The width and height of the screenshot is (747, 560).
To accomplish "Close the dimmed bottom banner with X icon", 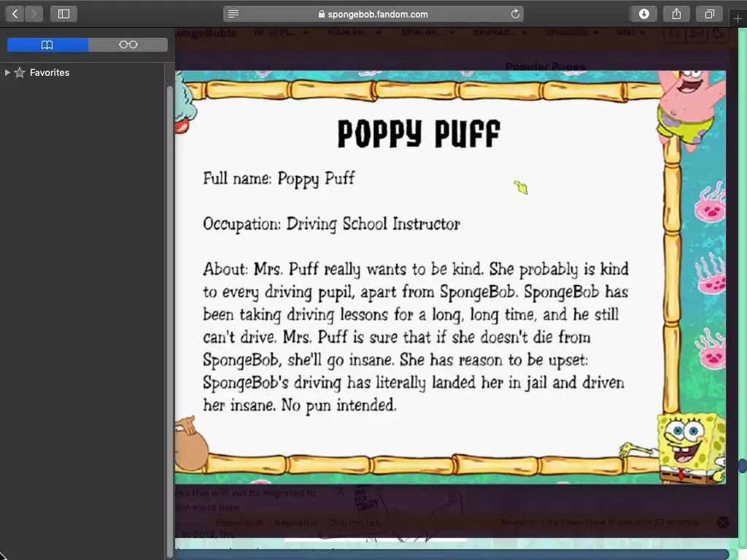I will coord(723,522).
